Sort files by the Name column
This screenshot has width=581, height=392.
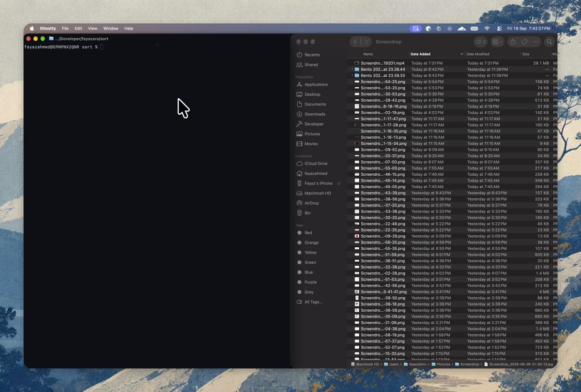[x=368, y=54]
